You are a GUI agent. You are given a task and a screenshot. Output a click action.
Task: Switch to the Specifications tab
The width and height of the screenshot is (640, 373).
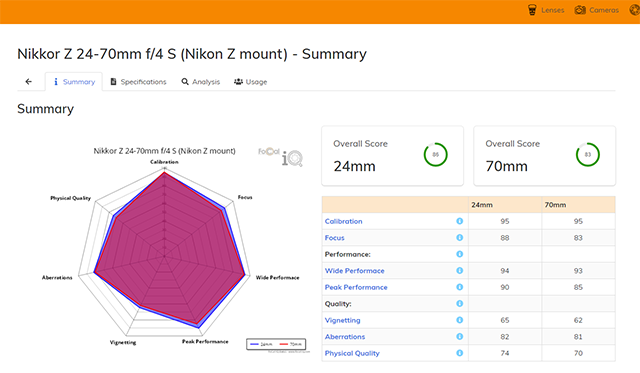click(x=138, y=82)
